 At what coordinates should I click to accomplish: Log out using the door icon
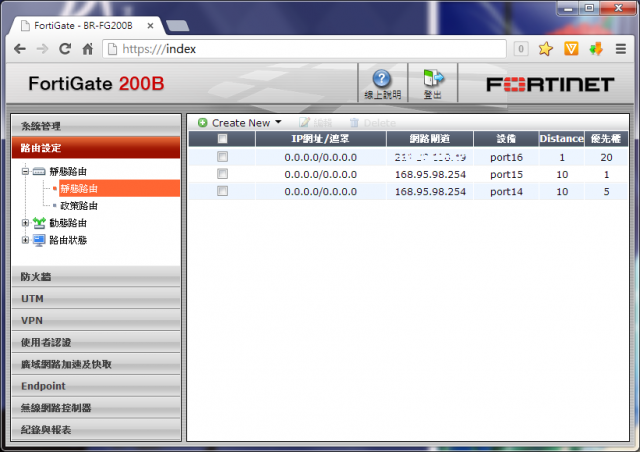point(433,78)
